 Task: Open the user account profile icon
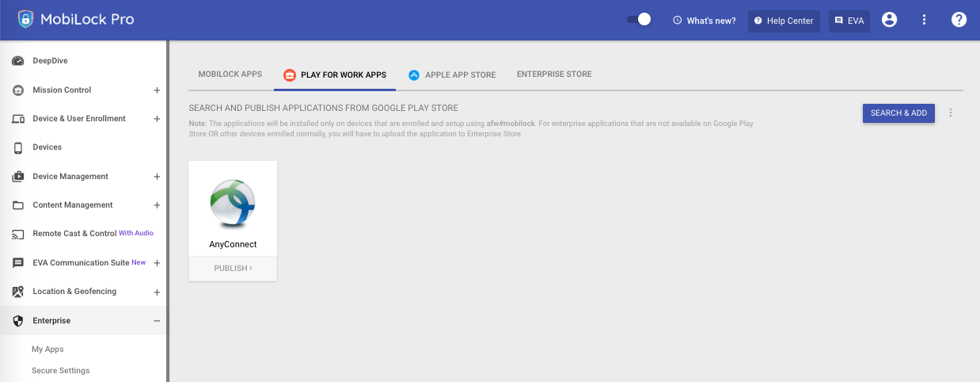pyautogui.click(x=889, y=20)
